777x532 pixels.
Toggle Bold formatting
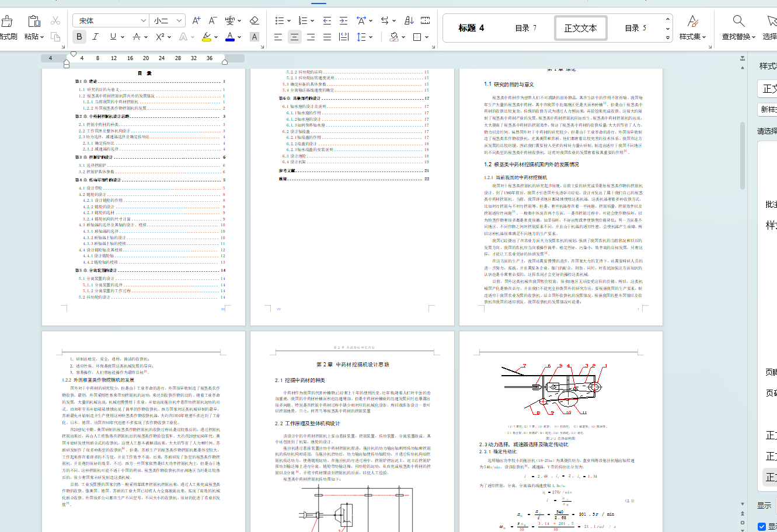79,37
